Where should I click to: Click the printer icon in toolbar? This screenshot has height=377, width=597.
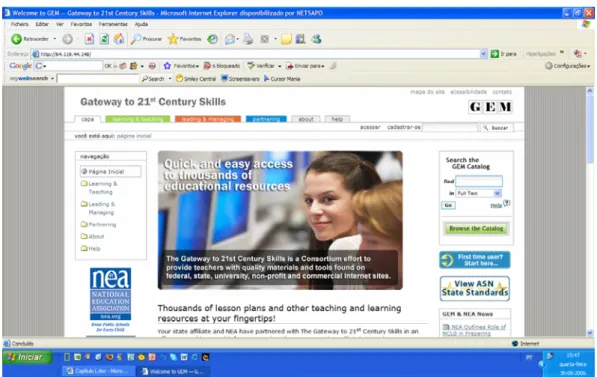coord(248,39)
